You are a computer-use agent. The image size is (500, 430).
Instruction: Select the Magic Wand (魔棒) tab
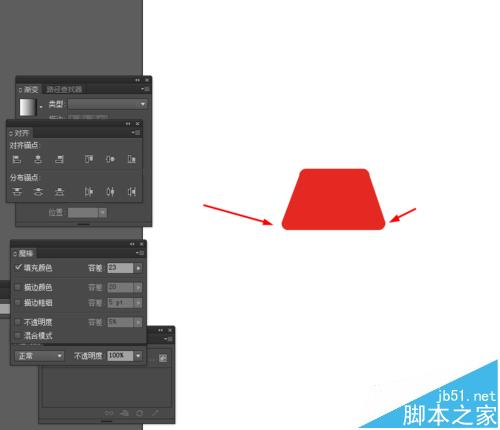click(24, 253)
